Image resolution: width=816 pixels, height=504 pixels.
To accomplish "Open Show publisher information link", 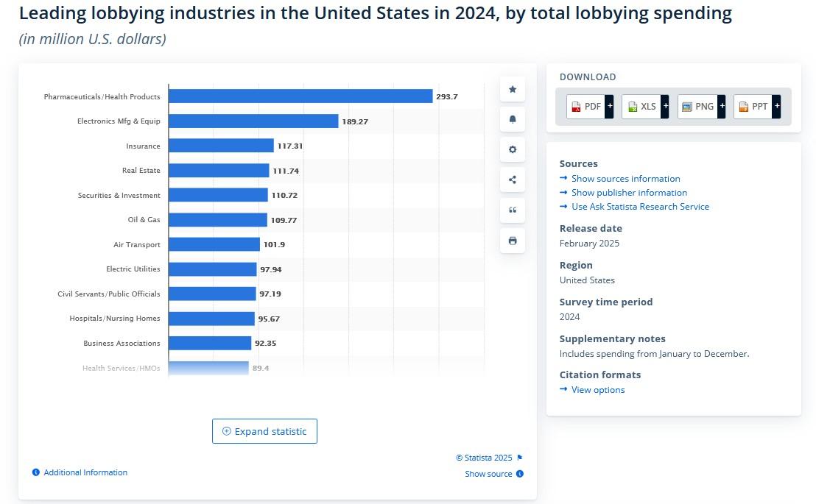I will [x=629, y=193].
